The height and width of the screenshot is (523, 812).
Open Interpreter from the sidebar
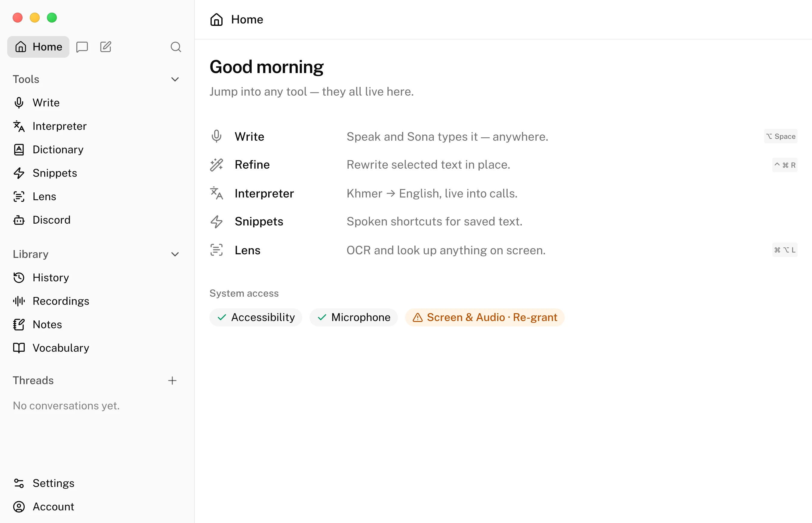[97, 126]
